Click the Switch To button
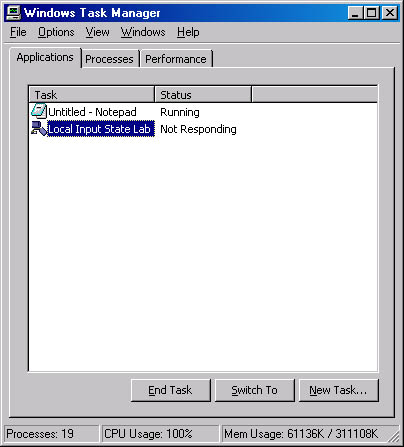Image resolution: width=404 pixels, height=447 pixels. 255,390
